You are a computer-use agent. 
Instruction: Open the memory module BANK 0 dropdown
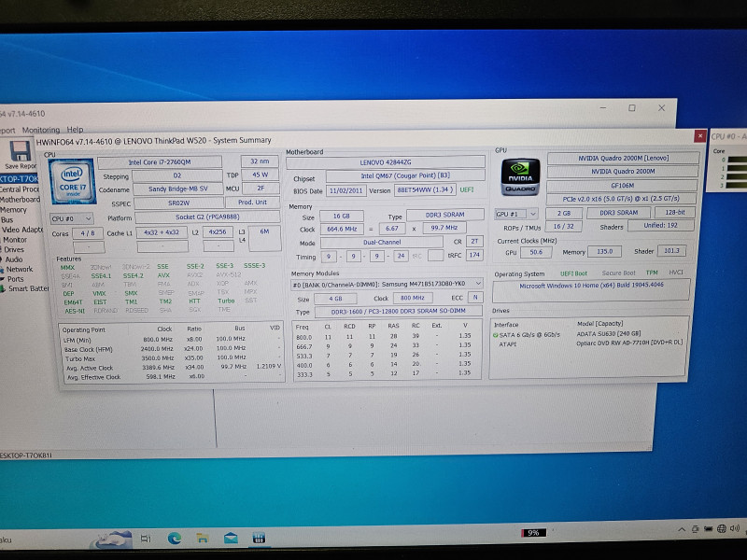coord(387,284)
